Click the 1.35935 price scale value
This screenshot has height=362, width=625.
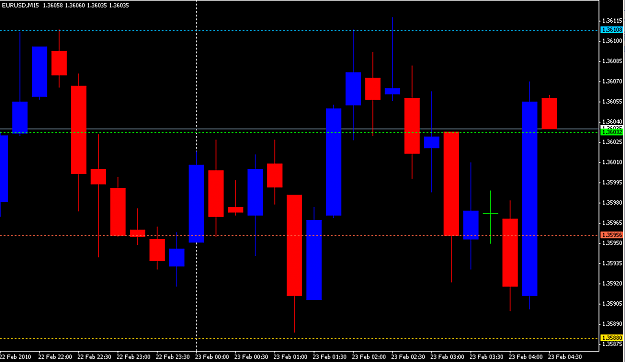613,263
